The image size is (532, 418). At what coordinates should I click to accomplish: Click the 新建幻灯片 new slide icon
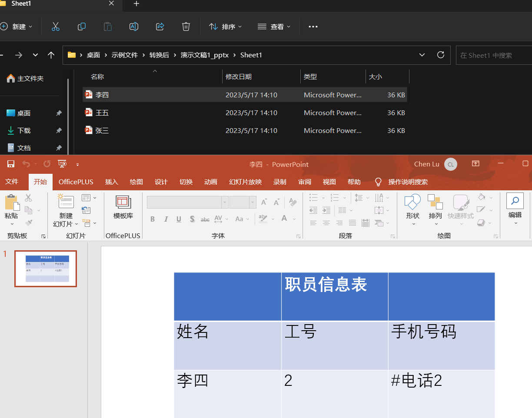(x=66, y=202)
